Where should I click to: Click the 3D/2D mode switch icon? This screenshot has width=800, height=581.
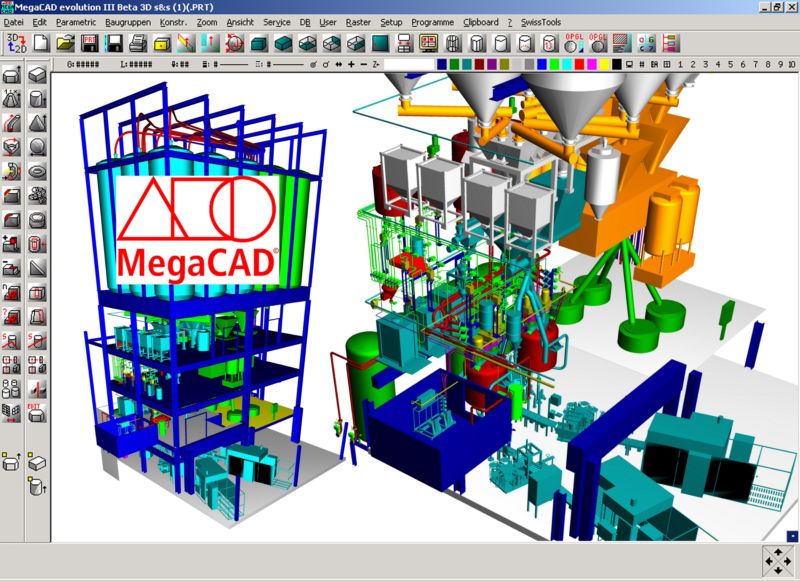(x=14, y=42)
